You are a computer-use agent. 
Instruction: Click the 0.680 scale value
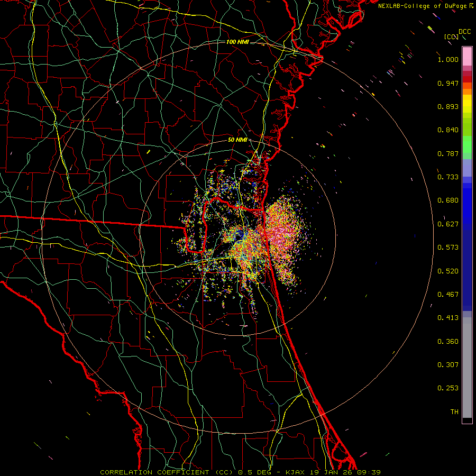[x=448, y=200]
